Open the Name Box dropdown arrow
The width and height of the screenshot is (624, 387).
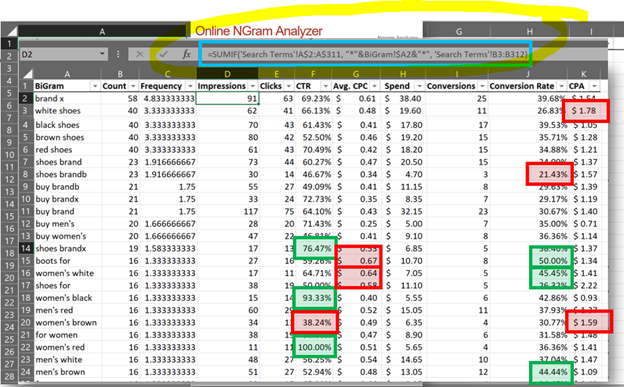tap(102, 54)
